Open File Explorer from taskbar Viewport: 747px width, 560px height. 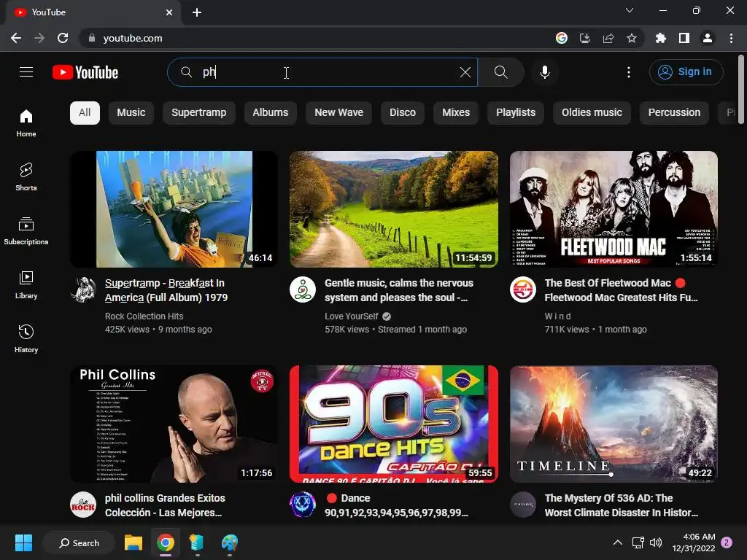pyautogui.click(x=133, y=542)
